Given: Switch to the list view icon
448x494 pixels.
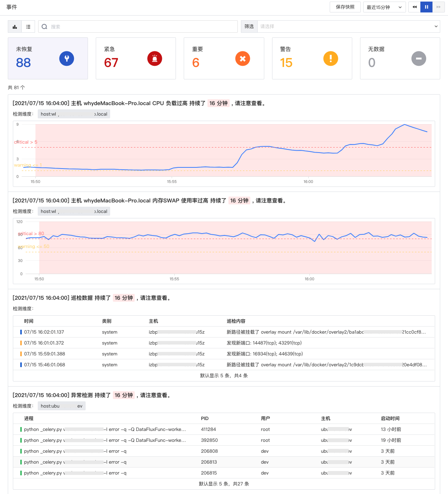Looking at the screenshot, I should coord(28,26).
